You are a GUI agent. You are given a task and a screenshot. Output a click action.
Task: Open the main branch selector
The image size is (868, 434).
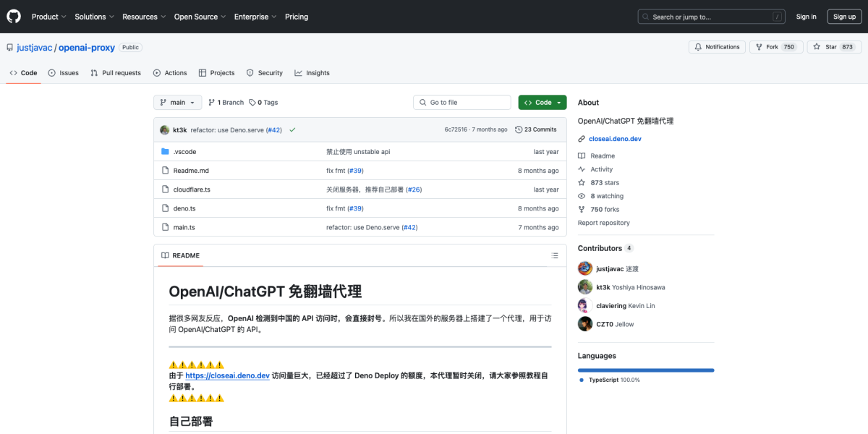pos(177,102)
